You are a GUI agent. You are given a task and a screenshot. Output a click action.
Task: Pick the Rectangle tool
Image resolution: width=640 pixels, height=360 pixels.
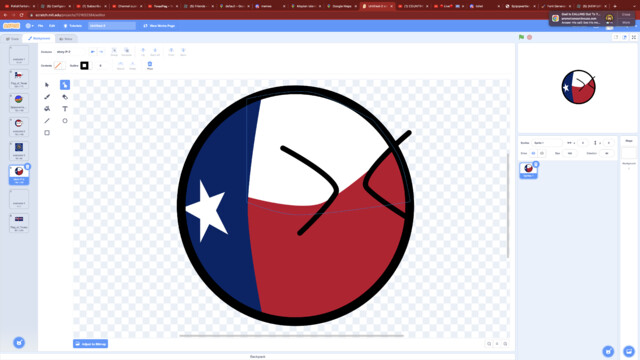pyautogui.click(x=47, y=133)
